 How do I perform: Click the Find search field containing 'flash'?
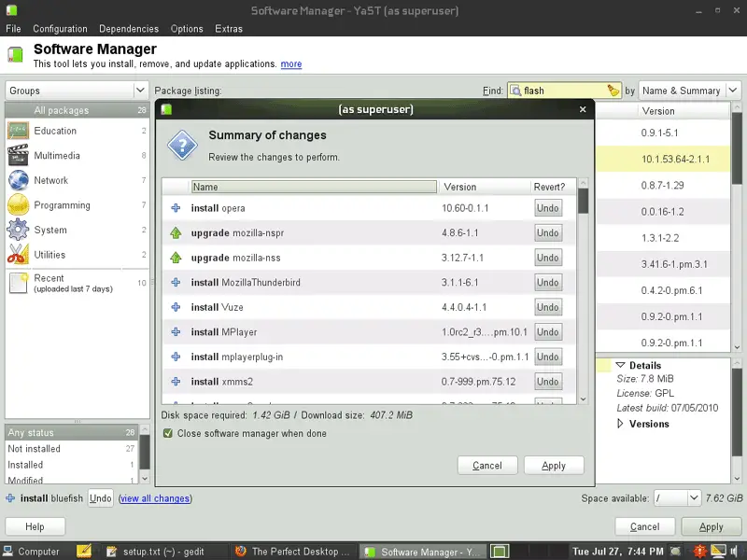pos(564,91)
